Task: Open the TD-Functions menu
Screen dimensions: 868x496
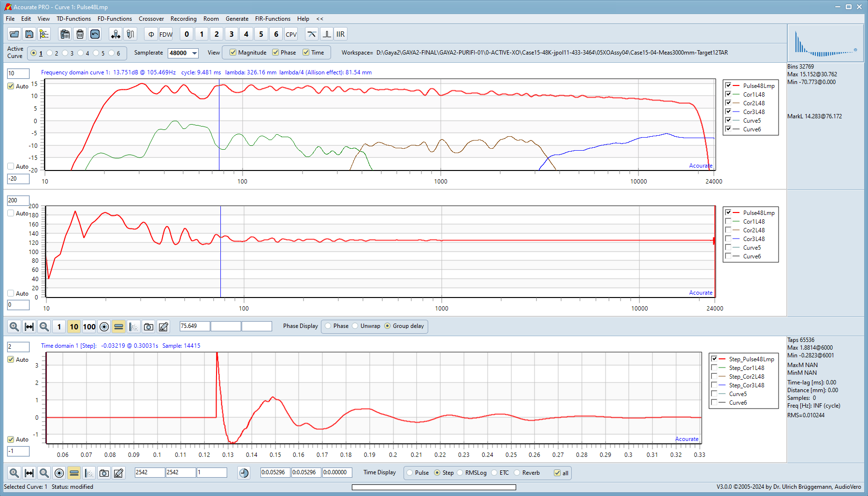Action: pyautogui.click(x=73, y=19)
